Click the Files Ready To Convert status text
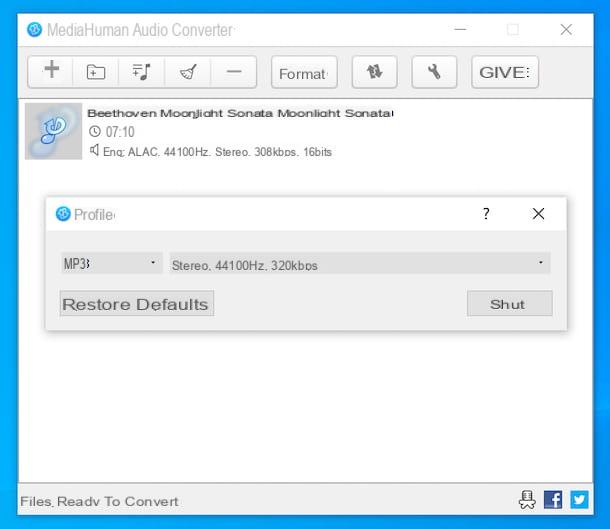The image size is (610, 529). tap(99, 501)
